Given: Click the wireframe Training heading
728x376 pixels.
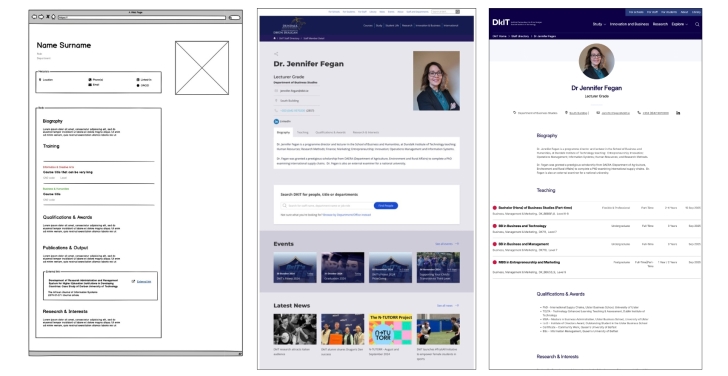Looking at the screenshot, I should 51,146.
